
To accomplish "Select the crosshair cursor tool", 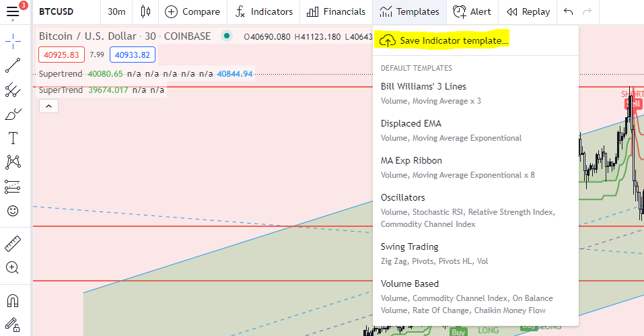I will pyautogui.click(x=13, y=42).
